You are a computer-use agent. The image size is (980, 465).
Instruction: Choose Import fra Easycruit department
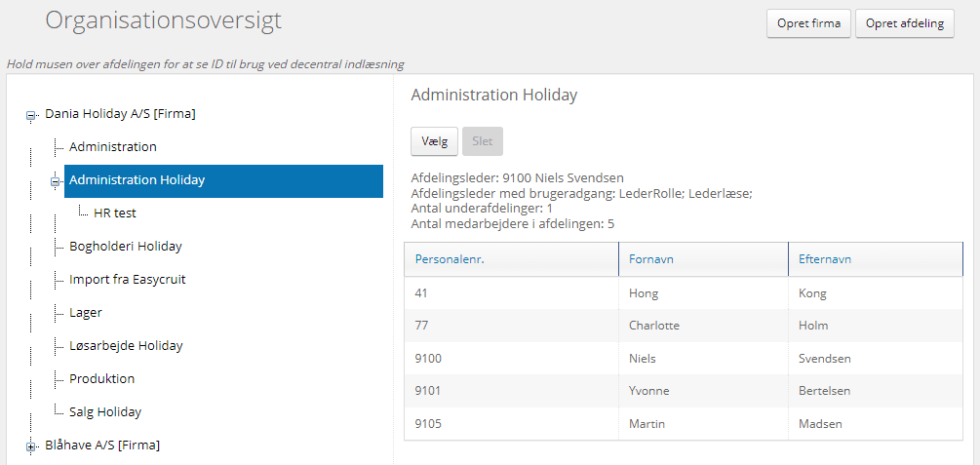pos(127,280)
